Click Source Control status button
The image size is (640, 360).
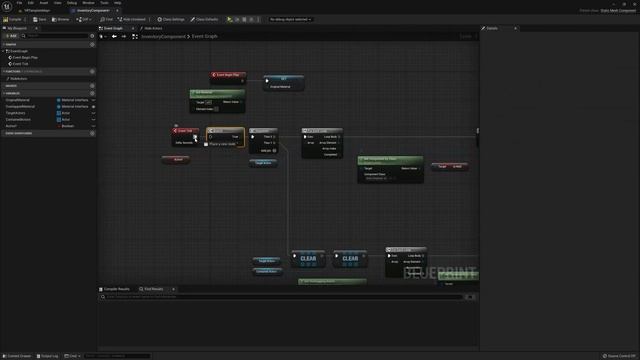pos(620,356)
